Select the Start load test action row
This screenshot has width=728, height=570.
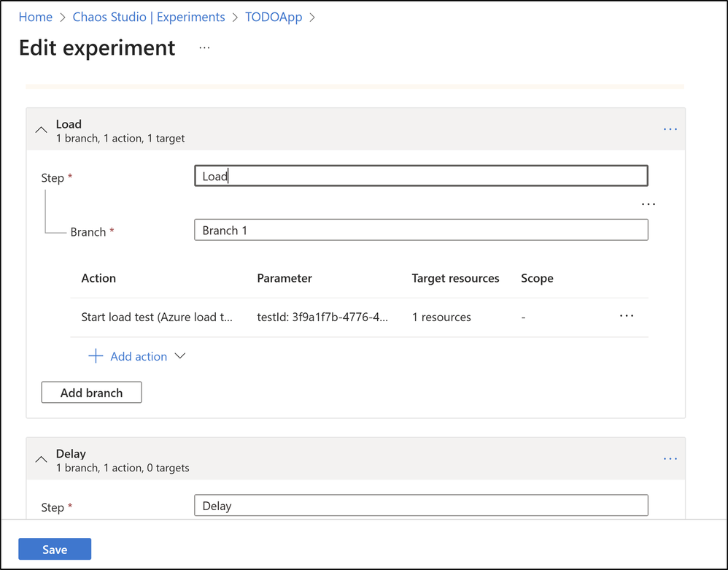coord(157,317)
